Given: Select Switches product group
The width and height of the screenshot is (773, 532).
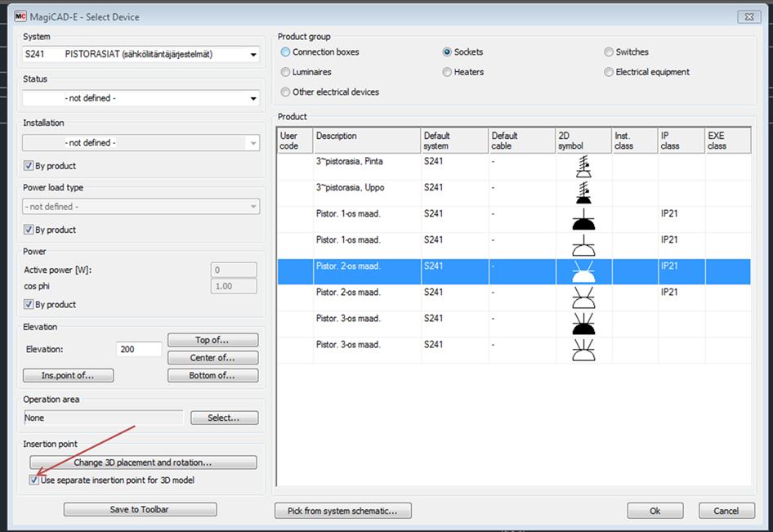Looking at the screenshot, I should pos(609,51).
